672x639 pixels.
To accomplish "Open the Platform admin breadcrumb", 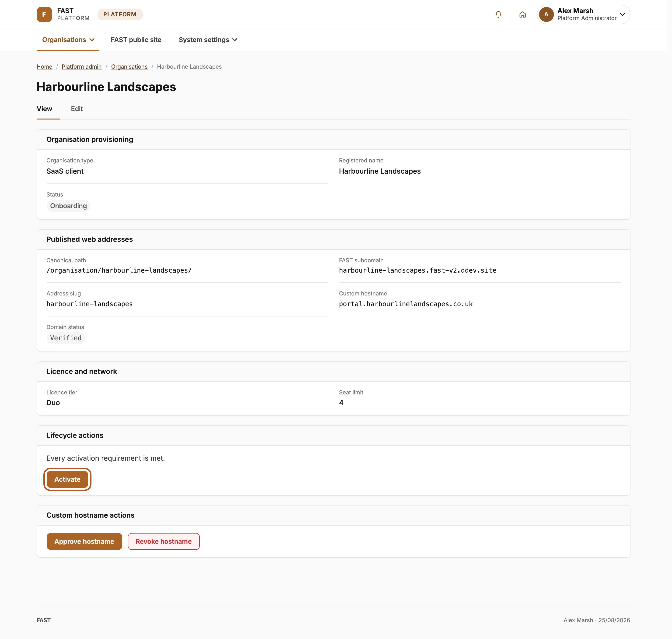I will pyautogui.click(x=82, y=67).
